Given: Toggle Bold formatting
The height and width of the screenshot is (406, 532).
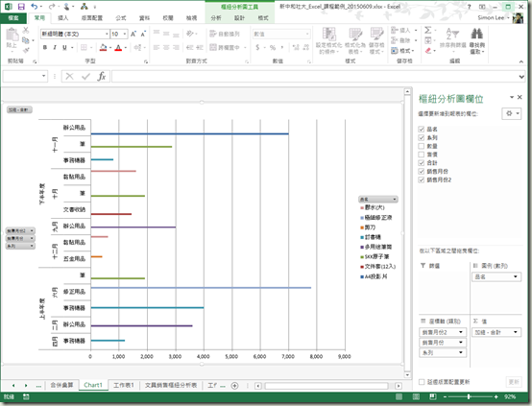Looking at the screenshot, I should (x=45, y=47).
